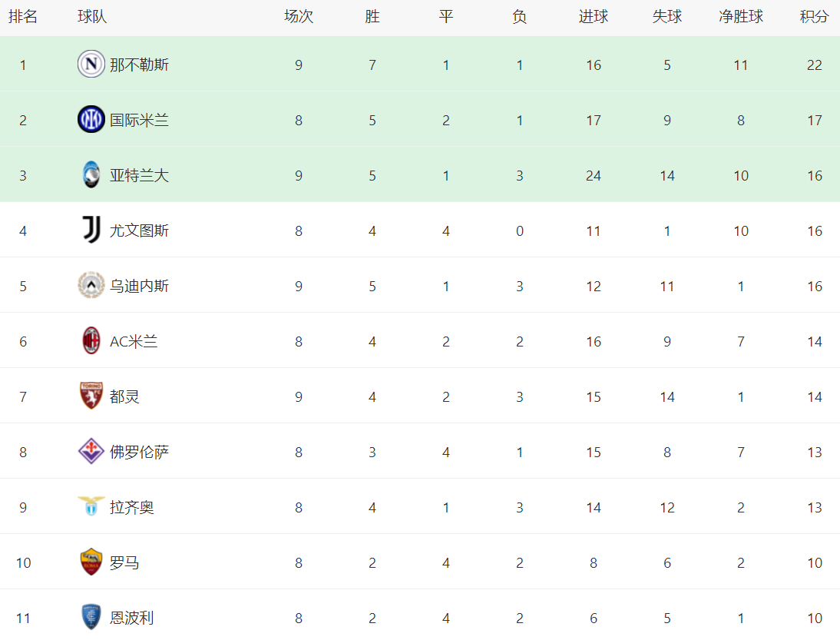The height and width of the screenshot is (640, 840).
Task: Click the Fiorentina purple crest icon
Action: pos(91,452)
